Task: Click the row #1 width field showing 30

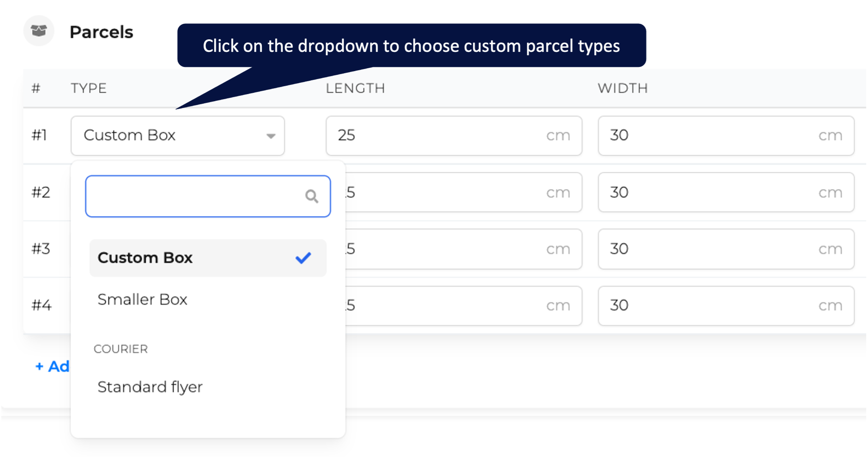Action: tap(726, 135)
